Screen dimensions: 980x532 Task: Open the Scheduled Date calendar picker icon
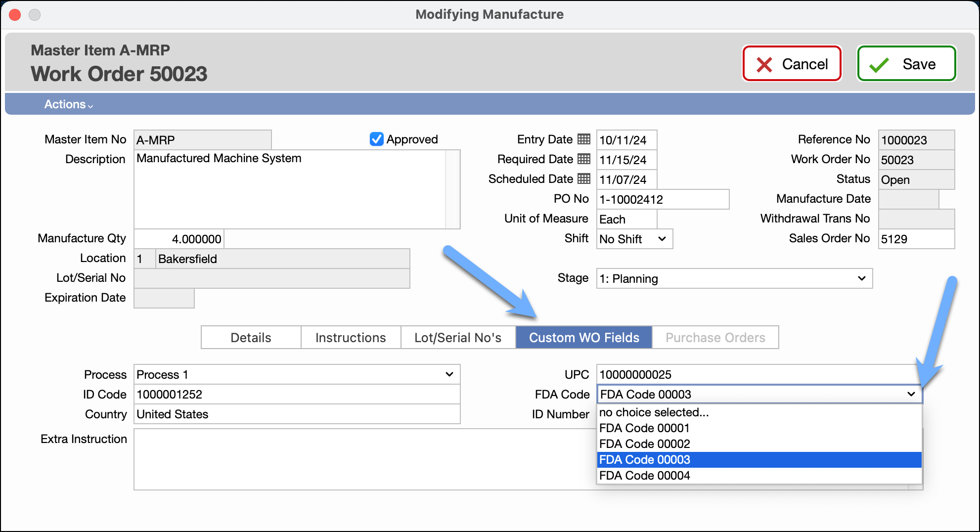(584, 178)
